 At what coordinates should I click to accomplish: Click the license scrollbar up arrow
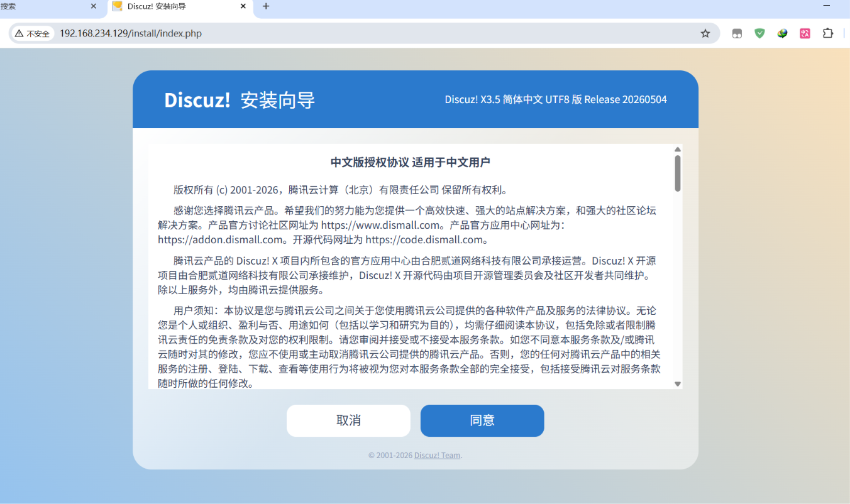678,149
